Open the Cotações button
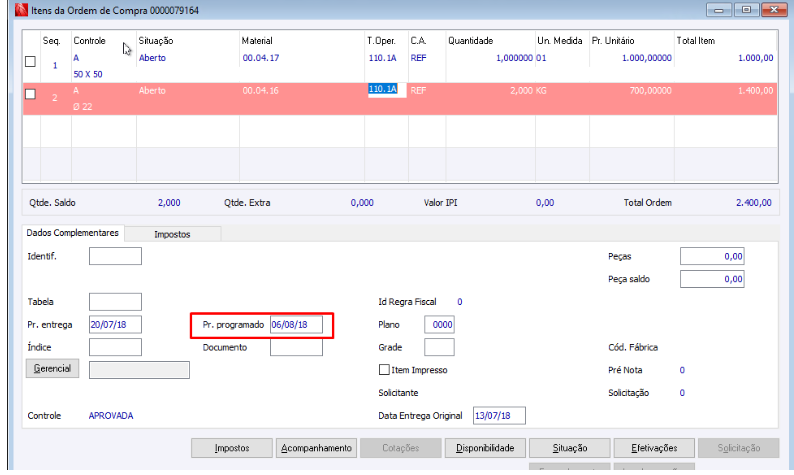Viewport: 794px width, 475px height. click(x=401, y=448)
